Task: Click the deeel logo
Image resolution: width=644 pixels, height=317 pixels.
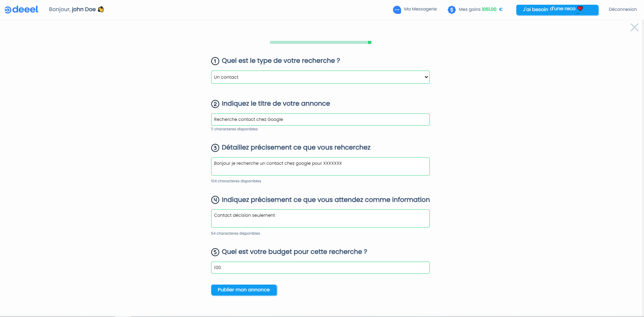Action: [x=21, y=9]
